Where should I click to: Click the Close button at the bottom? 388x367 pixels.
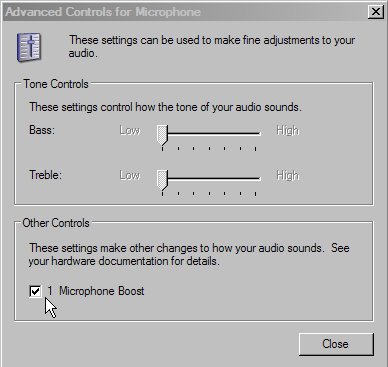pyautogui.click(x=336, y=344)
